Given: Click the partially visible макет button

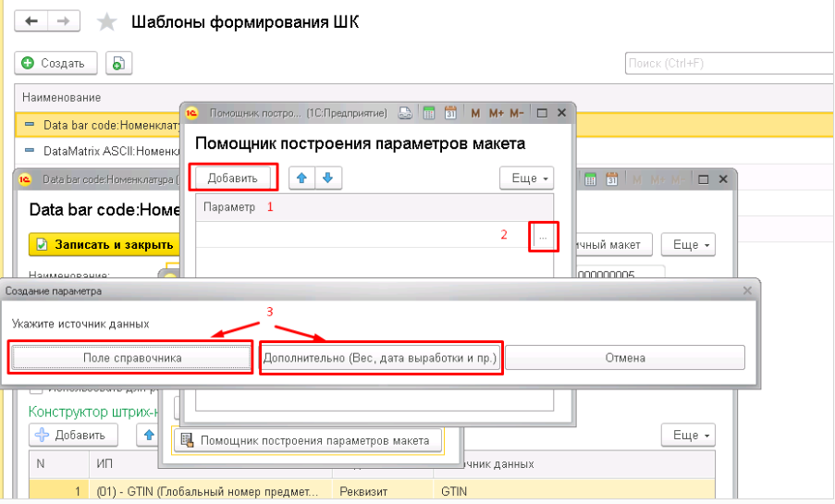Looking at the screenshot, I should pyautogui.click(x=614, y=244).
